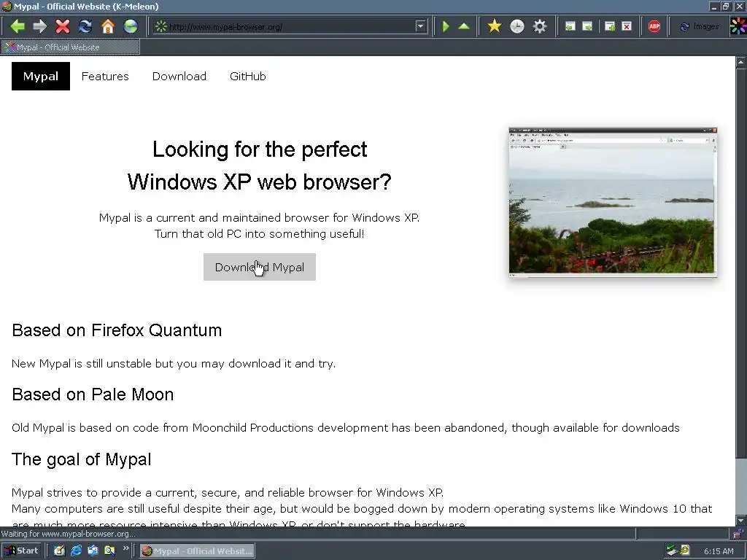Click the Based on Firefox Quantum heading
This screenshot has width=747, height=560.
coord(117,330)
